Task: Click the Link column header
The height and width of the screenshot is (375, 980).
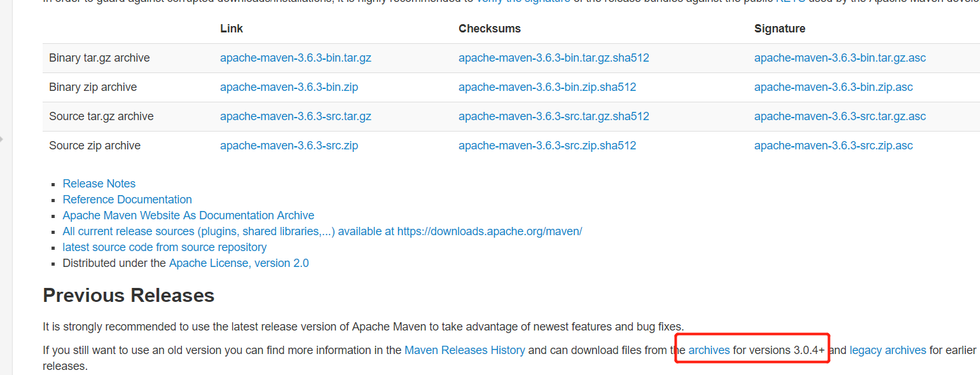Action: [231, 29]
